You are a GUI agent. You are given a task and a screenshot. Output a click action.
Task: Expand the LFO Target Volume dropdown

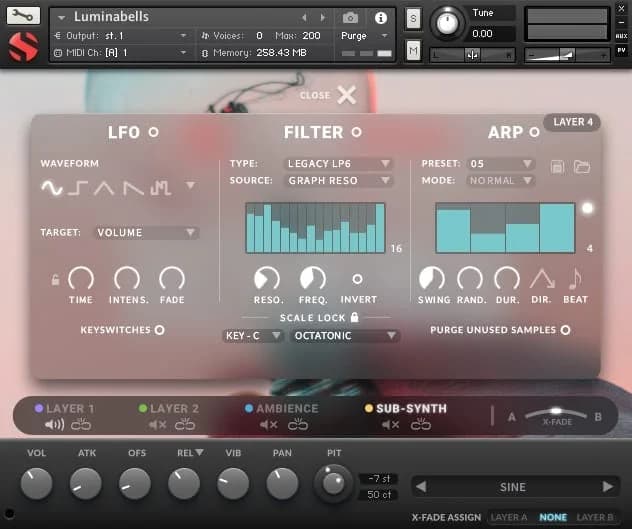pos(146,233)
